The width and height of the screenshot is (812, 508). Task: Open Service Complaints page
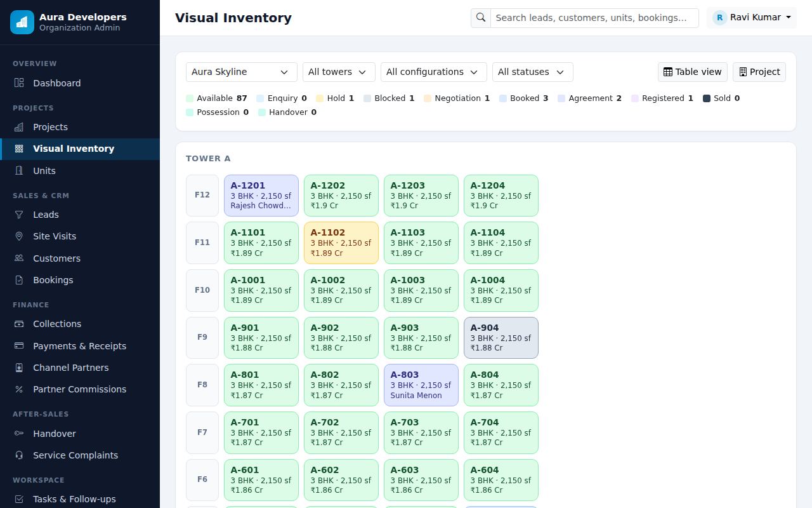tap(80, 455)
